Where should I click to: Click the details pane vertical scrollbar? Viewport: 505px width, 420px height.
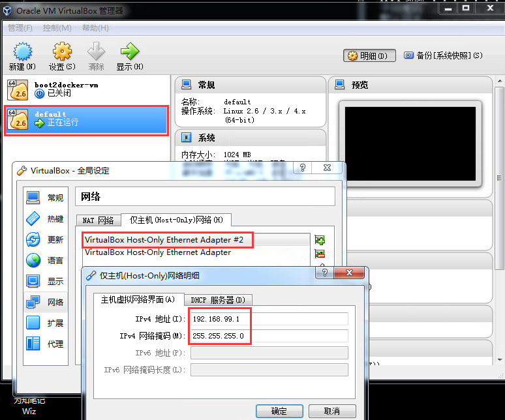coord(499,177)
